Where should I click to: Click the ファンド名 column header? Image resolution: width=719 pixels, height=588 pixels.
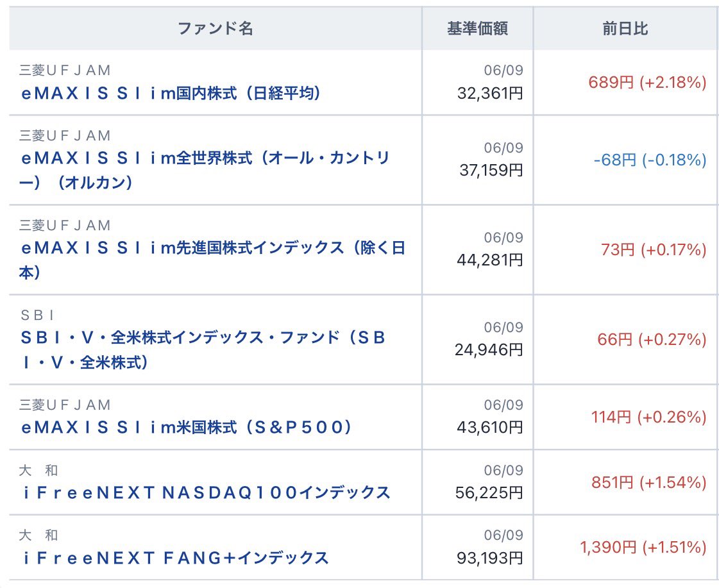tap(215, 28)
